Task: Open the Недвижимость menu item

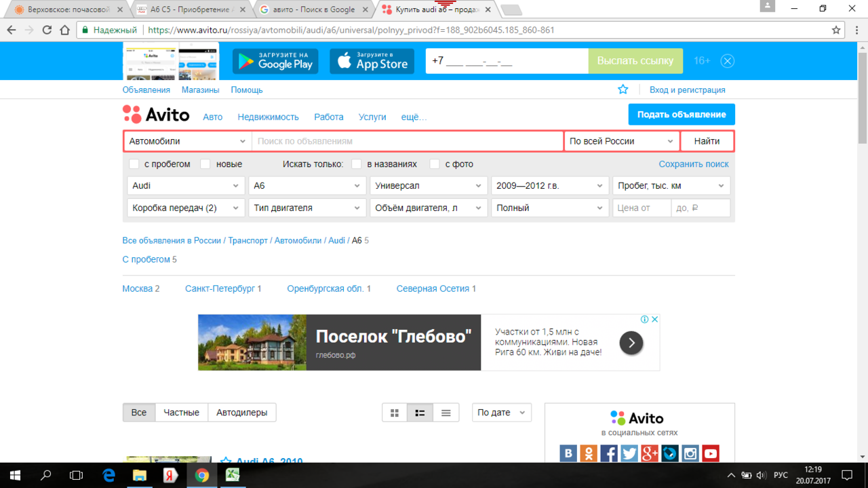Action: [x=268, y=117]
